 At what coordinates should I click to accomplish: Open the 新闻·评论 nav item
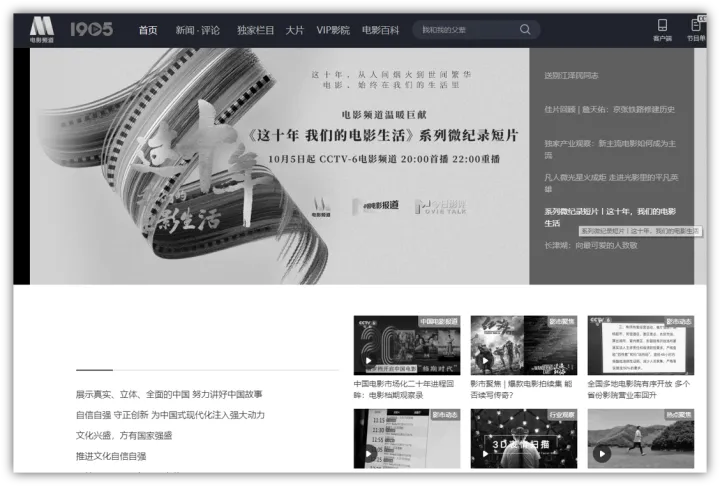197,30
